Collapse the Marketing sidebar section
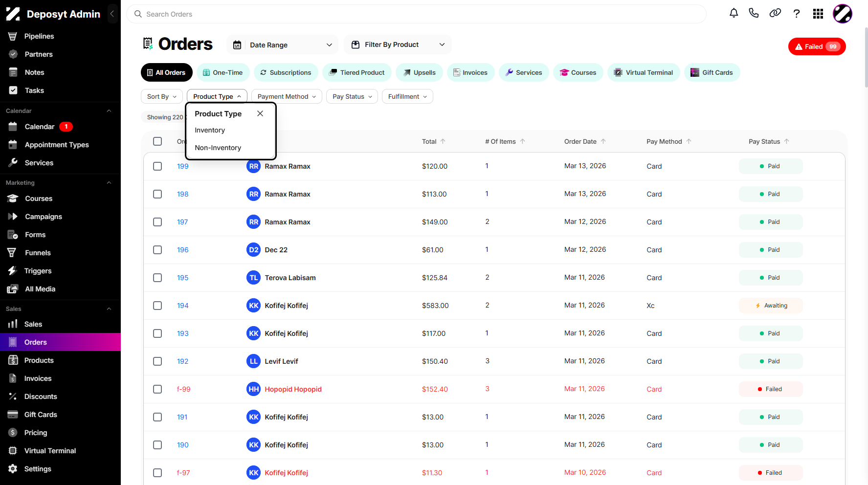 coord(109,183)
